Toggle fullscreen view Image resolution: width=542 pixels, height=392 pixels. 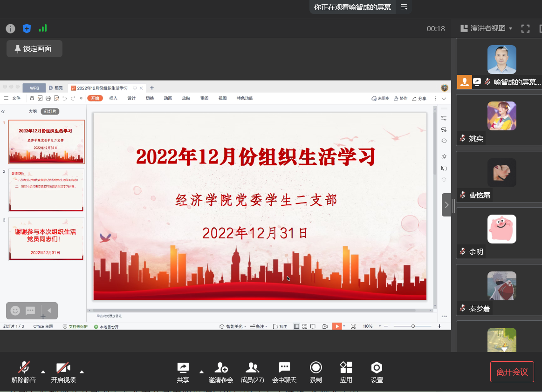coord(525,28)
